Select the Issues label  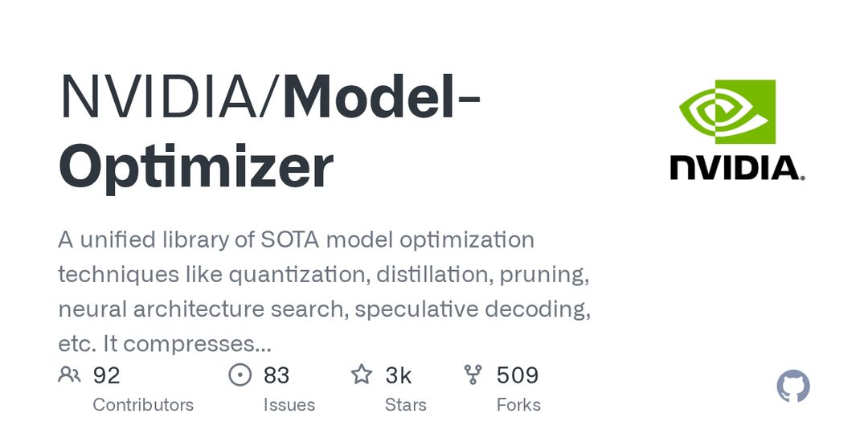(289, 404)
